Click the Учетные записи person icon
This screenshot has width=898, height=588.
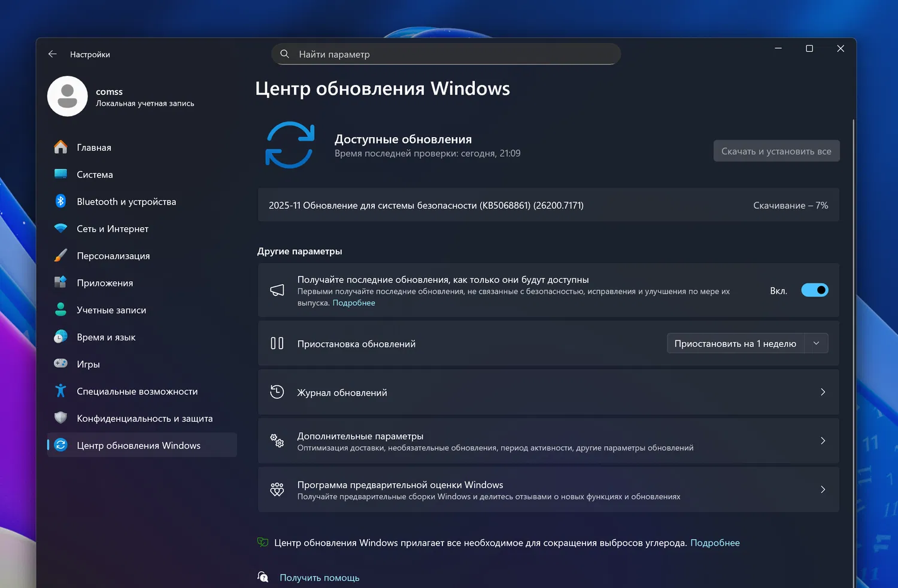click(60, 309)
